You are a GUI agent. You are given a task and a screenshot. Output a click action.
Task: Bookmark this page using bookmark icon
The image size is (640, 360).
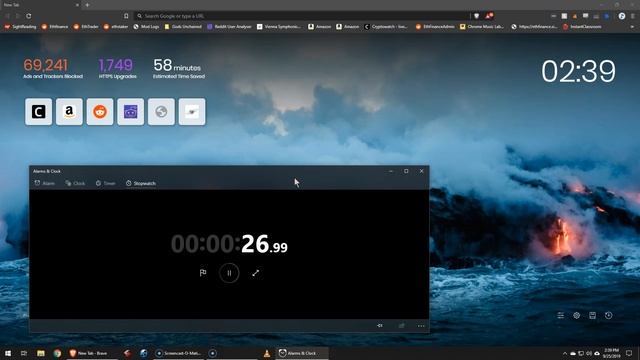[126, 16]
